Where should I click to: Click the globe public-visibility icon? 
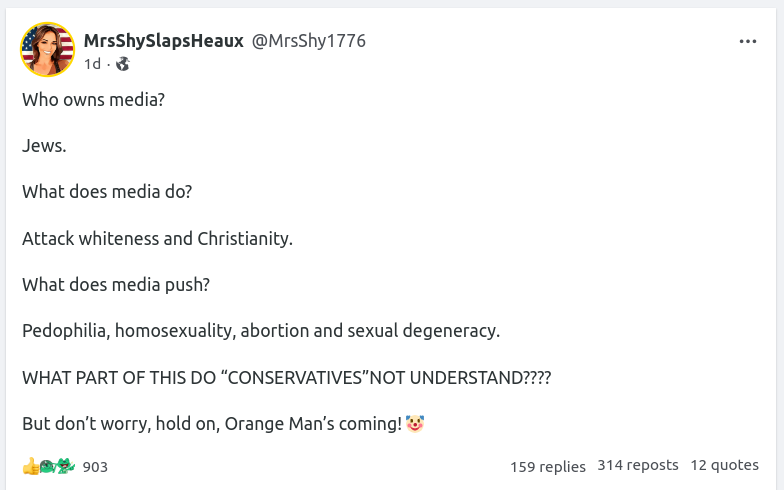click(x=123, y=64)
